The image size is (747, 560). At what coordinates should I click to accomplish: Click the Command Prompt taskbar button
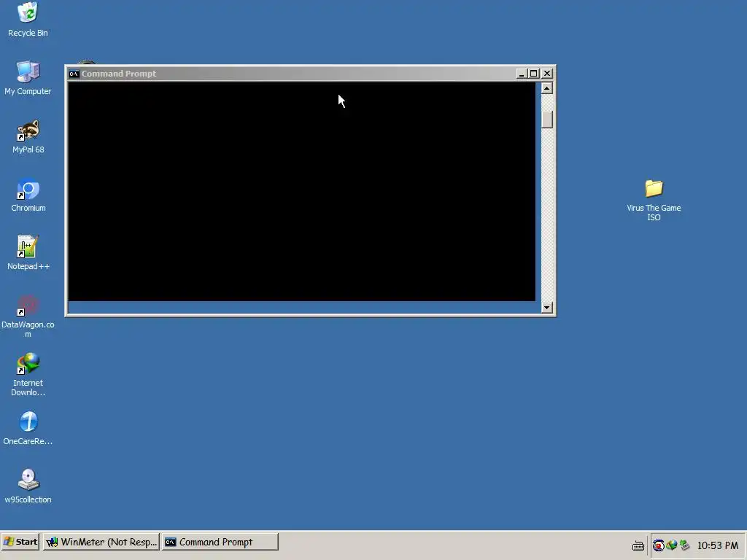click(x=220, y=542)
